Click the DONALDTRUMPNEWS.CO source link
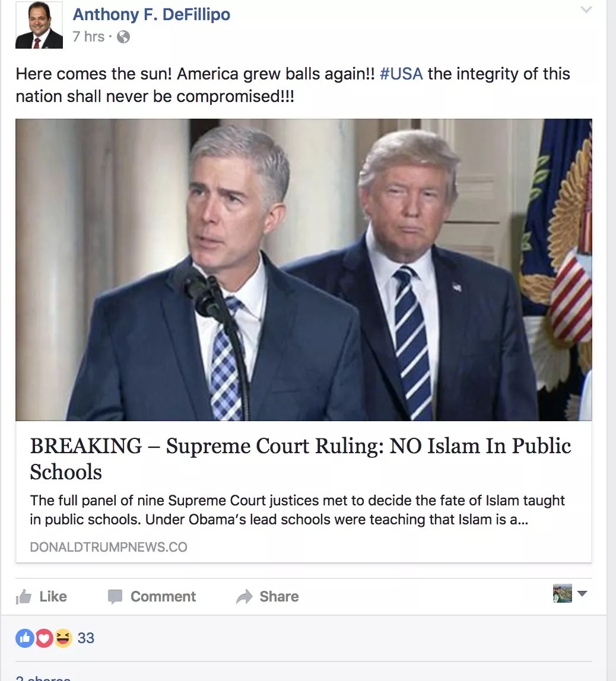Screen dimensions: 616x681 tap(109, 547)
